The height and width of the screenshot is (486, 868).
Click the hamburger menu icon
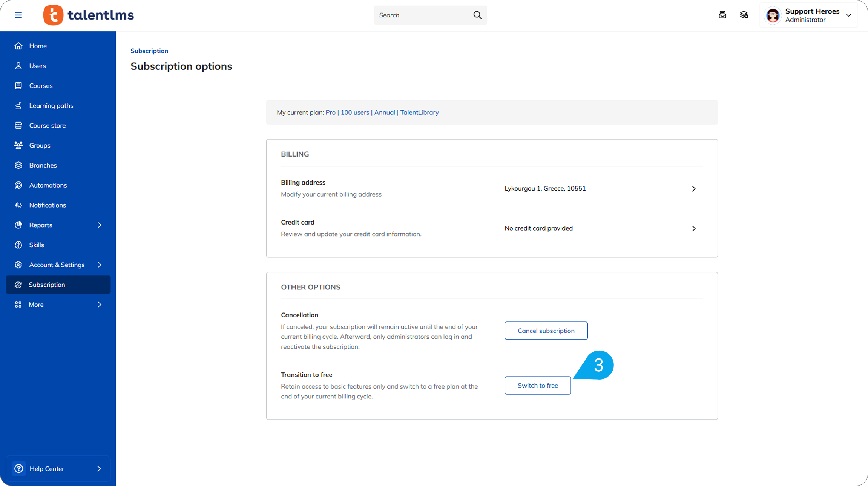click(18, 15)
